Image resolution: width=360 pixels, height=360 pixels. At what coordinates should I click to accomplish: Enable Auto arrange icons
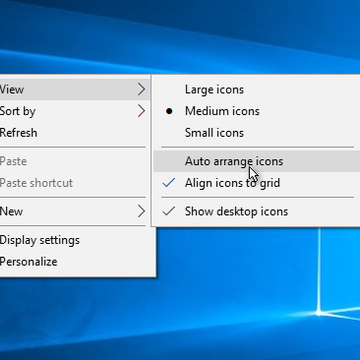[257, 161]
